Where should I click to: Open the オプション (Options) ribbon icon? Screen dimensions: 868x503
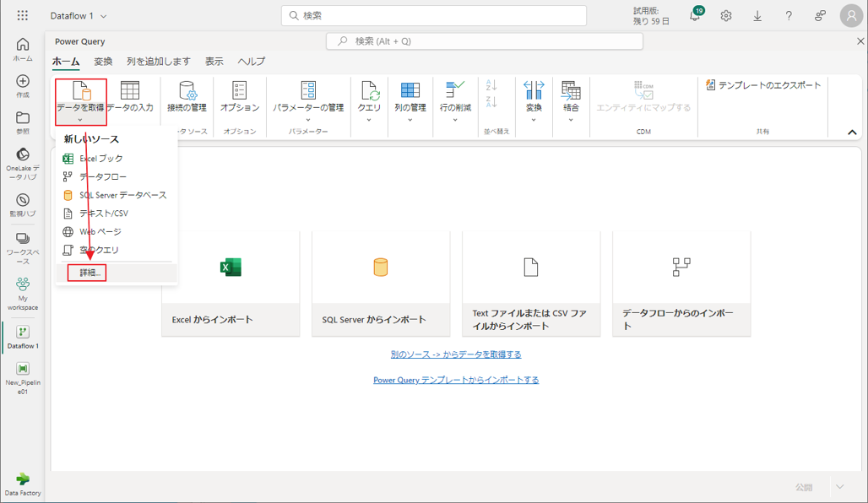point(240,91)
